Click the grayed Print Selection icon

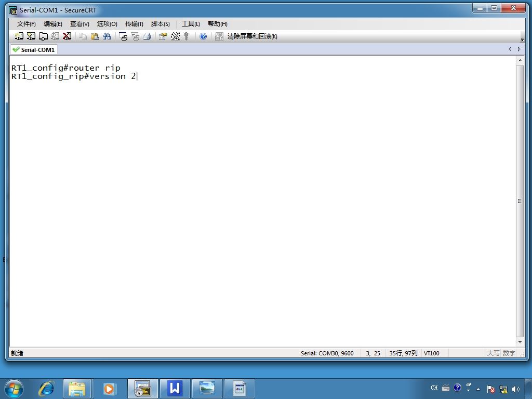tap(135, 36)
